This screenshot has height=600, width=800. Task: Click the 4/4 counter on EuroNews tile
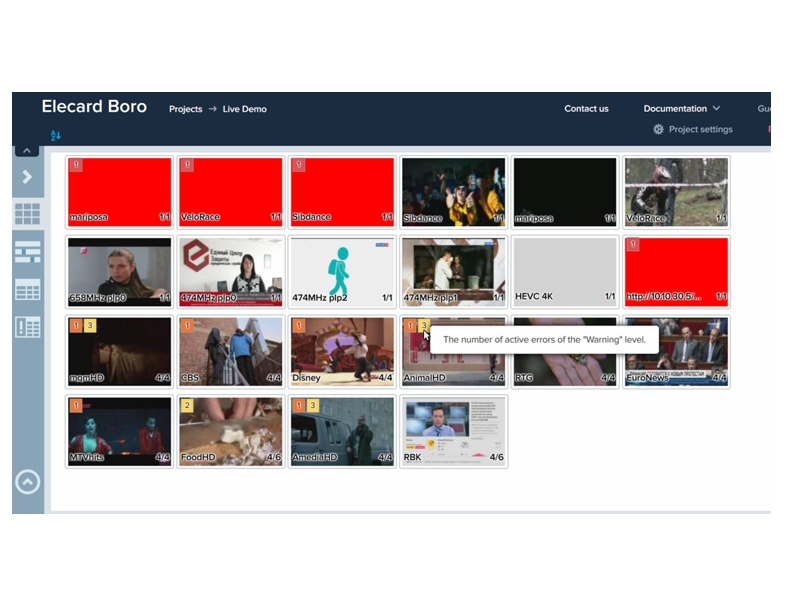tap(719, 378)
